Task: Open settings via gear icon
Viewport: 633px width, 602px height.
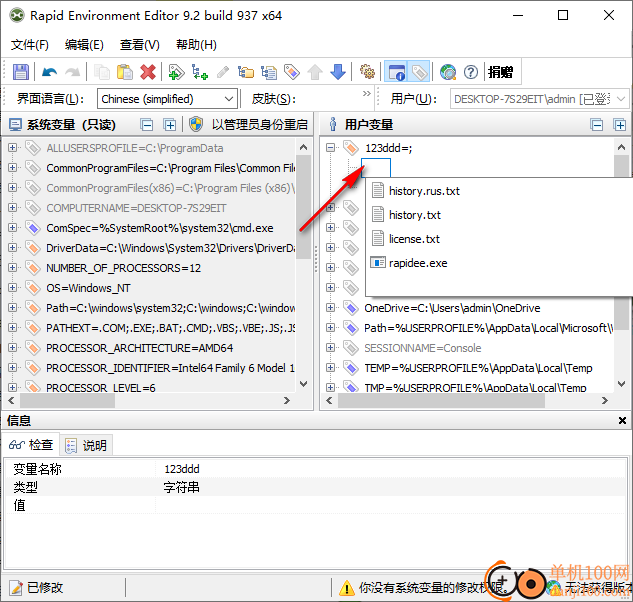Action: (x=367, y=72)
